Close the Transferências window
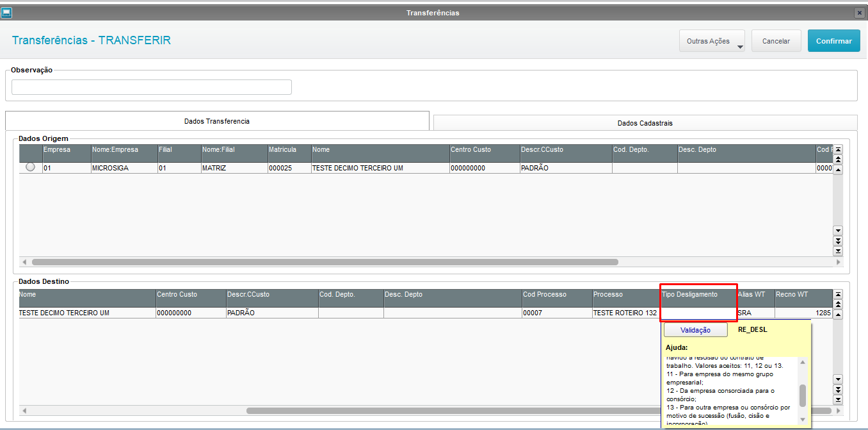This screenshot has width=868, height=430. (x=859, y=13)
